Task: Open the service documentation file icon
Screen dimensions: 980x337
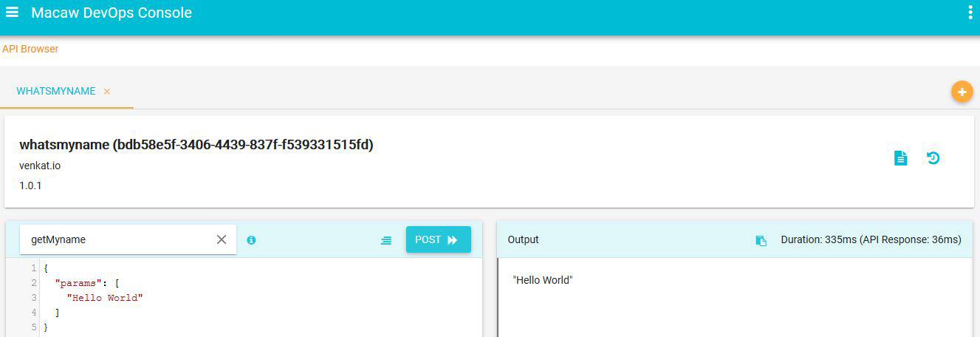Action: pyautogui.click(x=900, y=158)
